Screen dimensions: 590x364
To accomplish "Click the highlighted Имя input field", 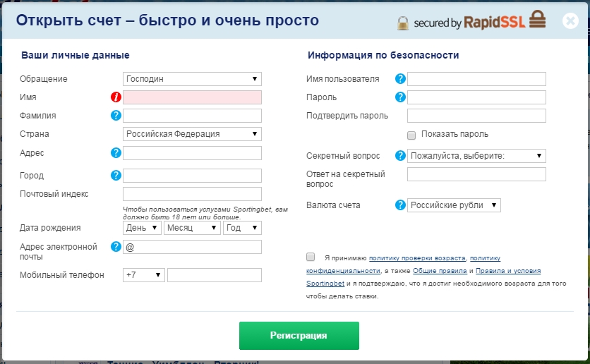I will (x=192, y=97).
